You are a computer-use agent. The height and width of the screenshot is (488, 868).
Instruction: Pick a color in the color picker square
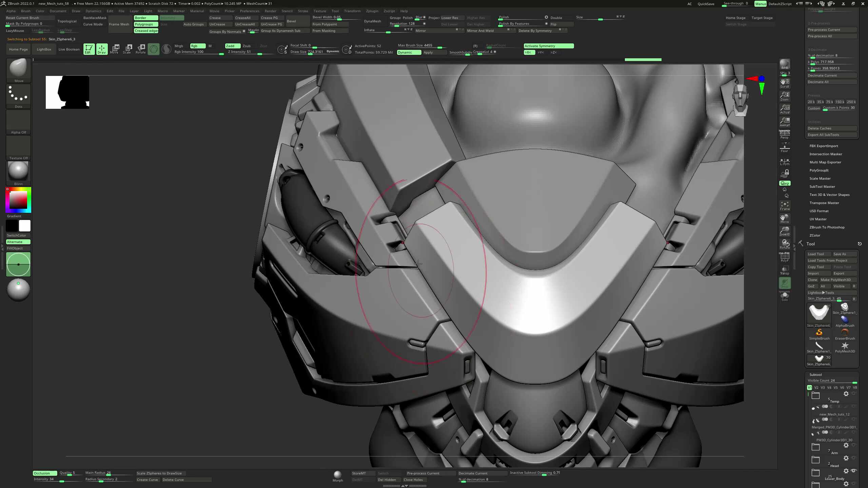click(18, 200)
